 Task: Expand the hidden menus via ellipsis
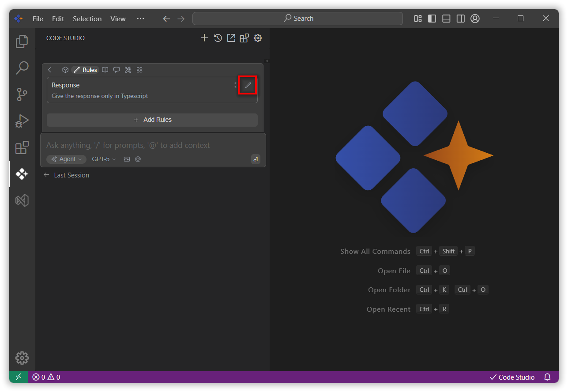[140, 19]
